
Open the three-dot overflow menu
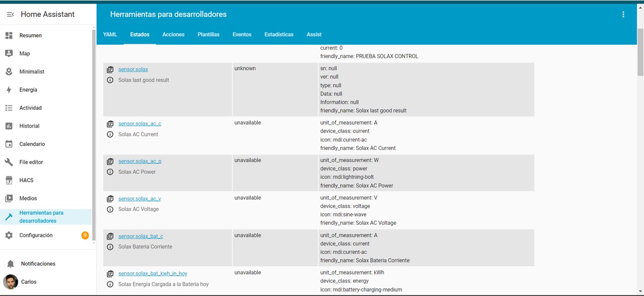tap(623, 15)
